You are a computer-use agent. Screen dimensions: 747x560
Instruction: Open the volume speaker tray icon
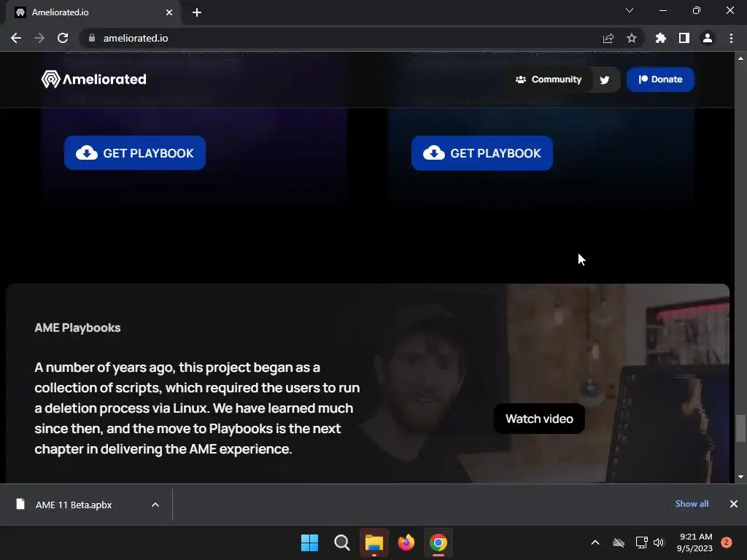[x=659, y=542]
